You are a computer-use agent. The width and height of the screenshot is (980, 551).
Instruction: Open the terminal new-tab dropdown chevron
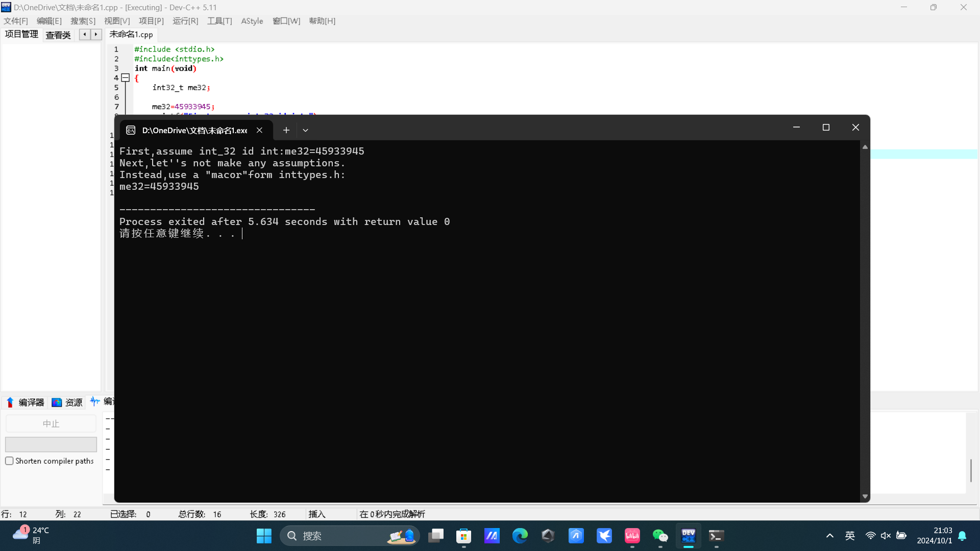[305, 130]
